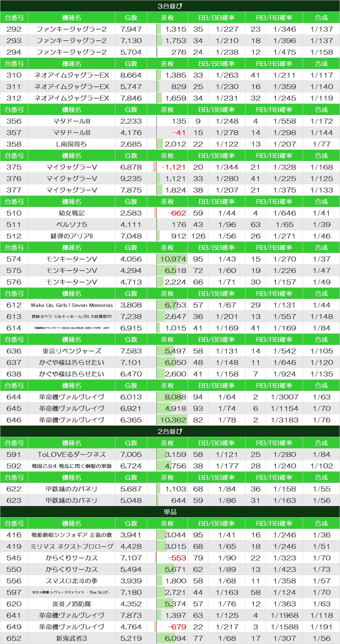Viewport: 340px width, 644px height.
Task: Select machine number 312 cell
Action: [x=14, y=98]
